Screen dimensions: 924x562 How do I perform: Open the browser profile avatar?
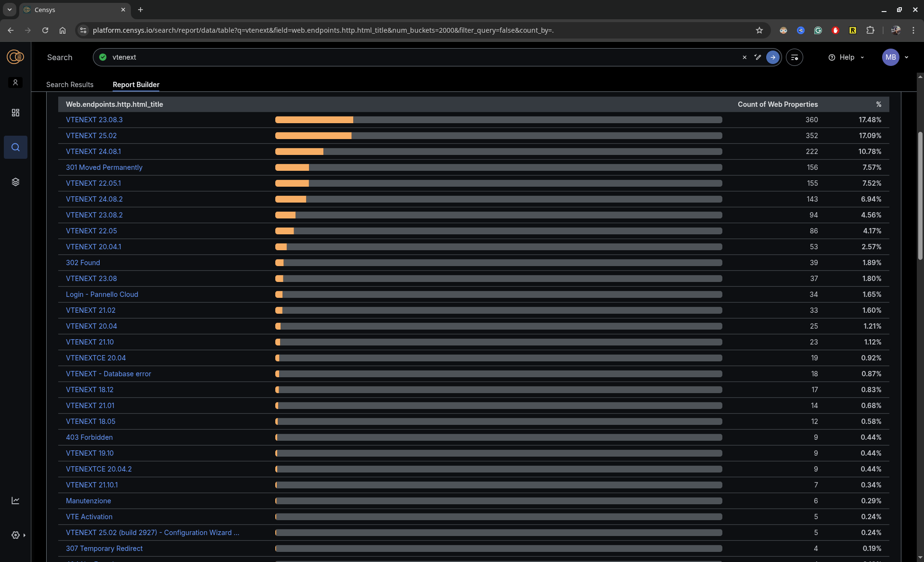point(896,30)
